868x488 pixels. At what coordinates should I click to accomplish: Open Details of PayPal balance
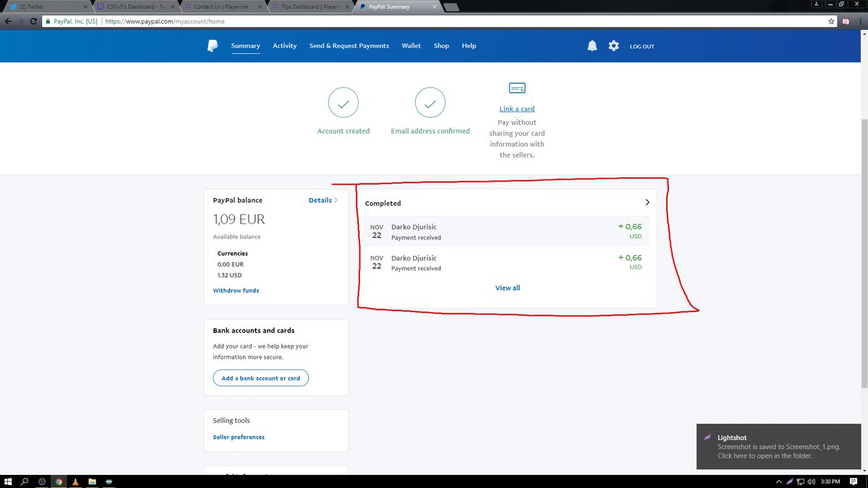pyautogui.click(x=323, y=200)
